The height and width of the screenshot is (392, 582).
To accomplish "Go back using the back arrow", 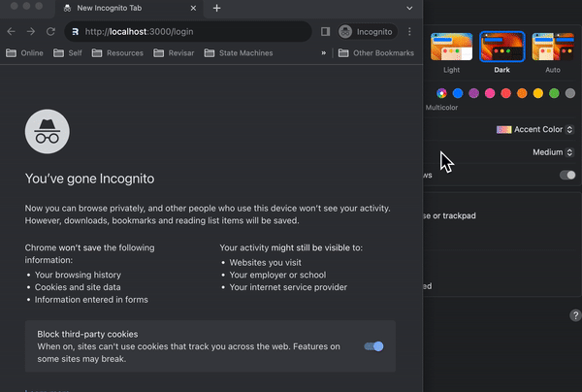I will click(x=11, y=32).
